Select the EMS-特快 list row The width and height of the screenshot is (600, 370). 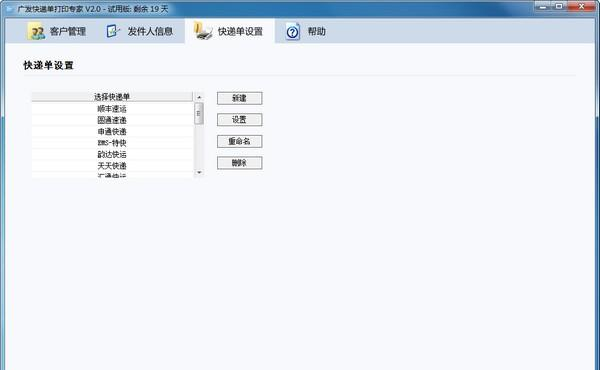point(112,143)
